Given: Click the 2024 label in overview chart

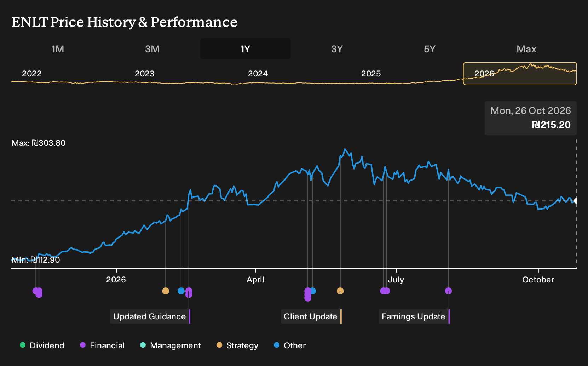Looking at the screenshot, I should point(258,74).
